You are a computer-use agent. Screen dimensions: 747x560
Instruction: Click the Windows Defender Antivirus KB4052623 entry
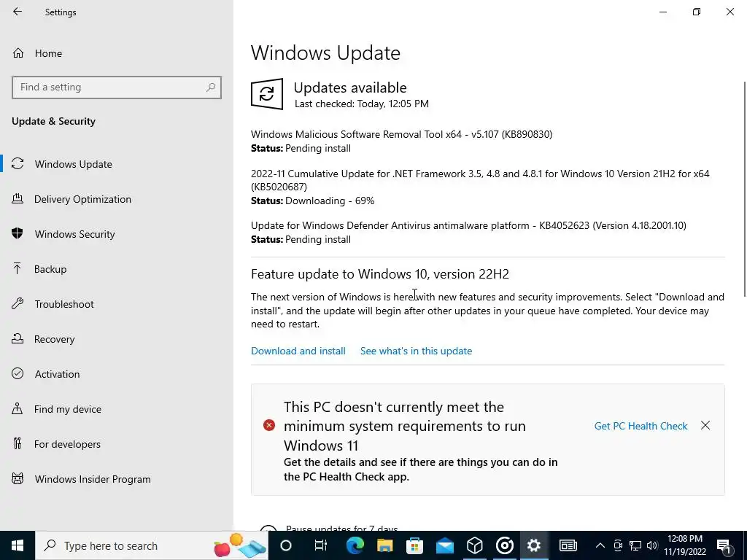[x=469, y=232]
